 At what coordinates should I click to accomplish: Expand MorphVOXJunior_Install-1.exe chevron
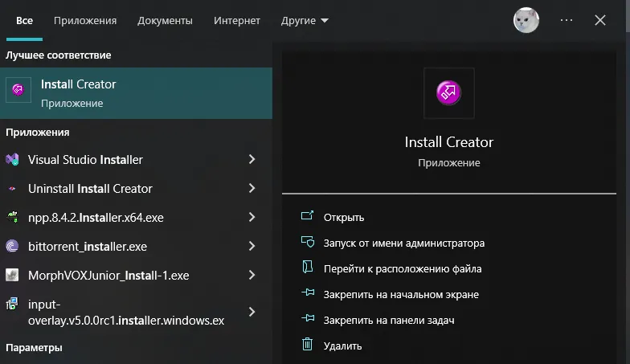click(x=252, y=275)
